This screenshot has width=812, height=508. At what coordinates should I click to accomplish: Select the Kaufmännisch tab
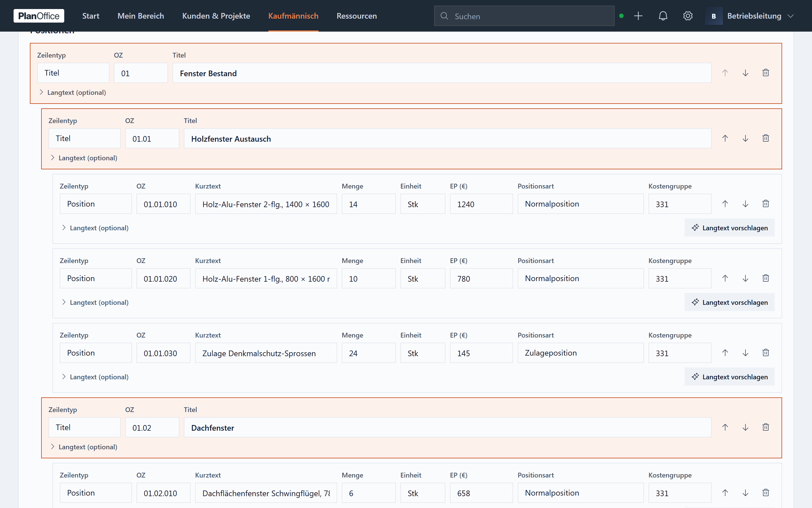pos(293,16)
